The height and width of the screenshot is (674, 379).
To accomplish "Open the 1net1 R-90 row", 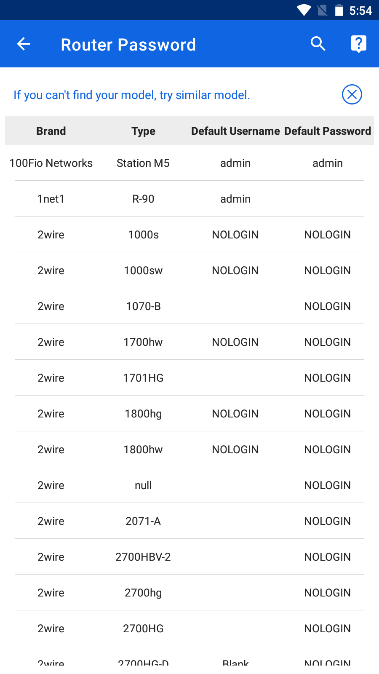I will tap(190, 199).
